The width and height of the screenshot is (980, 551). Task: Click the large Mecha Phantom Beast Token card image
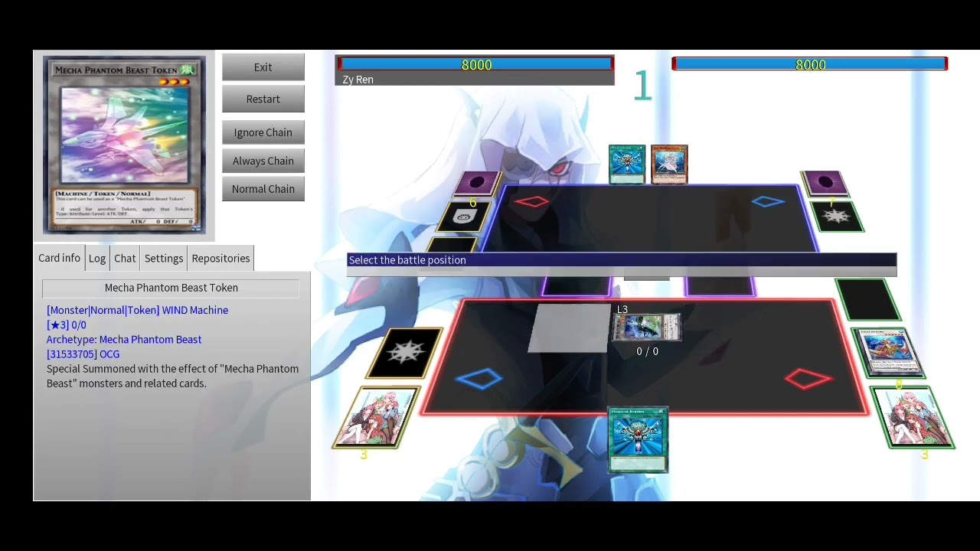124,145
